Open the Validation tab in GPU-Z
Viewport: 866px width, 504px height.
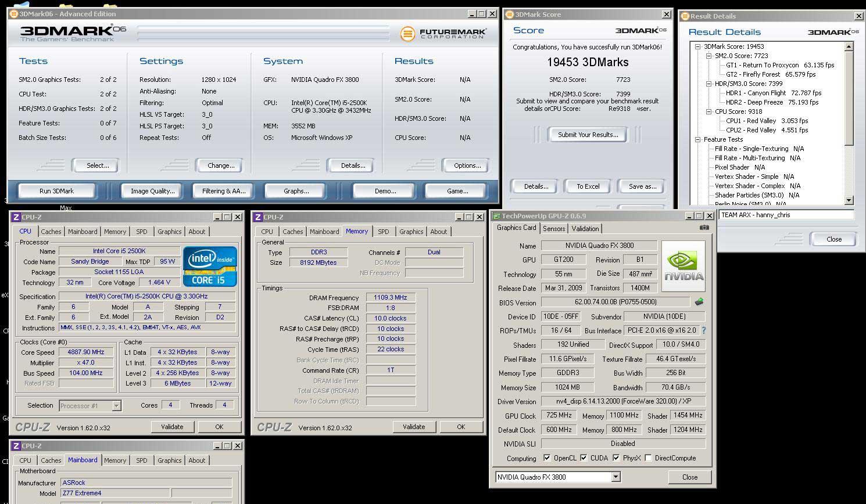tap(585, 228)
